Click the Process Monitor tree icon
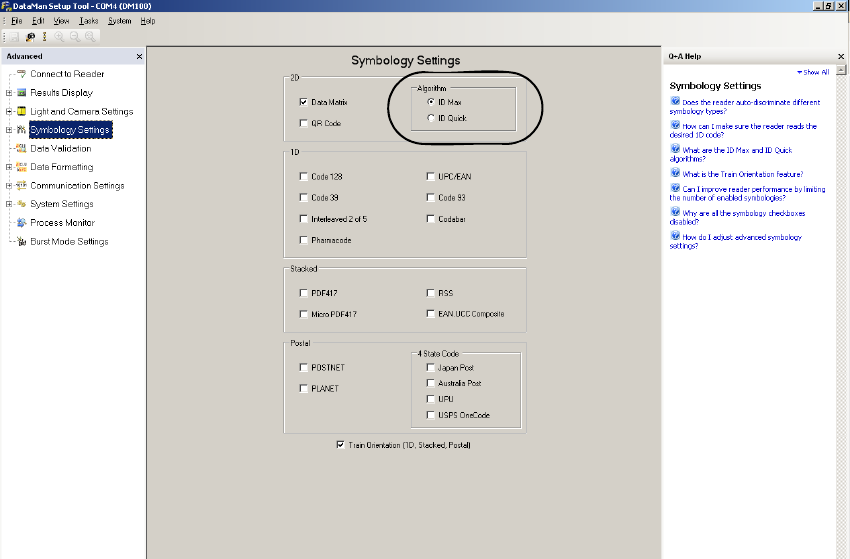Screen dimensions: 850x559 [21, 222]
